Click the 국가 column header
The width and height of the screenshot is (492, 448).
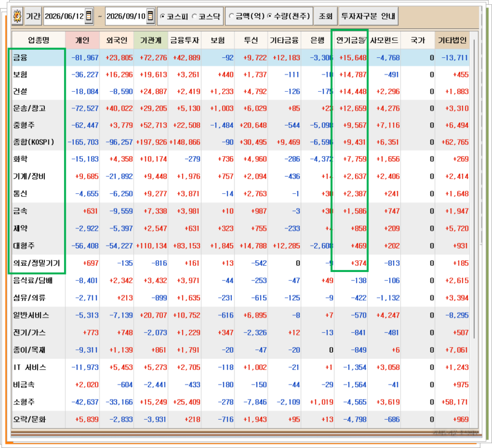(x=418, y=40)
